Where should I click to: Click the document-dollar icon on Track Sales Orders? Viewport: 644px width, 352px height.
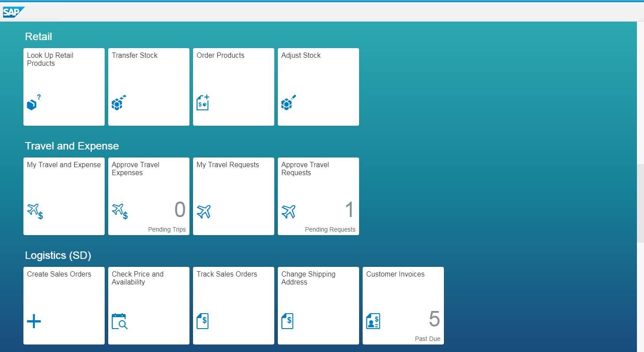tap(203, 321)
